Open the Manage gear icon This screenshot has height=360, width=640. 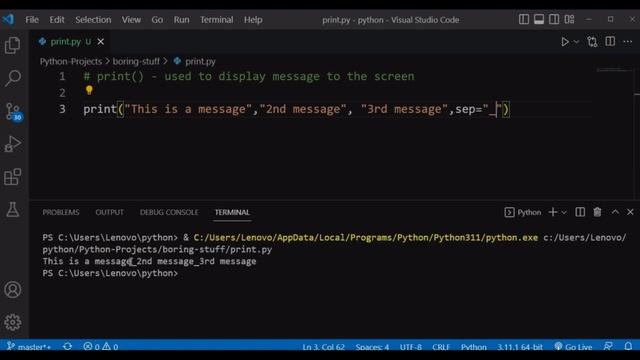(x=13, y=322)
